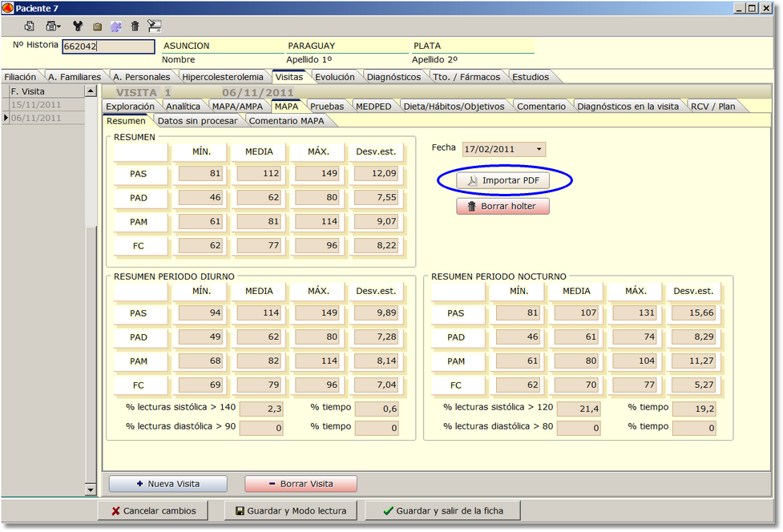Viewport: 783px width, 532px height.
Task: Open Dieta/Hábitos/Objetivos sub-tab
Action: (454, 107)
